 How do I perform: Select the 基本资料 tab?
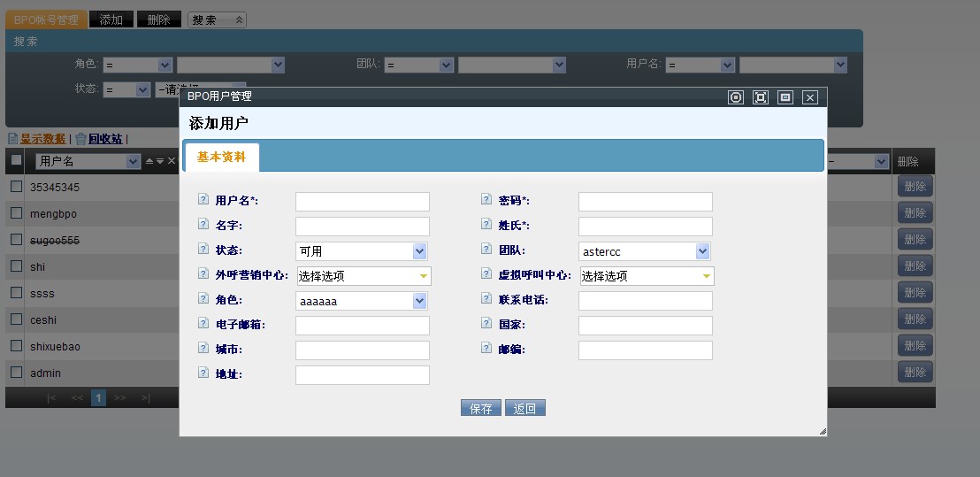[221, 157]
